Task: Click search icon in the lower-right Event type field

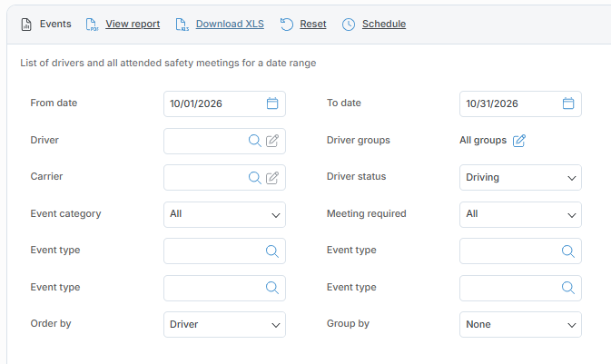Action: coord(568,288)
